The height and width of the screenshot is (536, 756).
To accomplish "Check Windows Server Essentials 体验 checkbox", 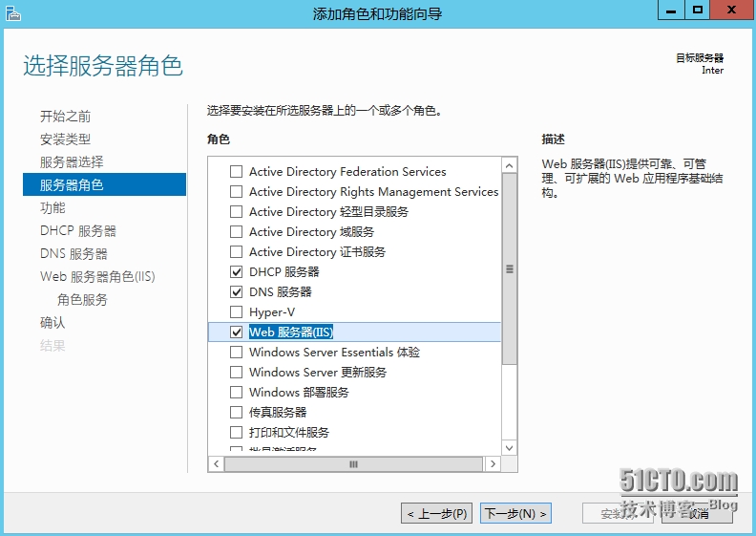I will pos(237,353).
